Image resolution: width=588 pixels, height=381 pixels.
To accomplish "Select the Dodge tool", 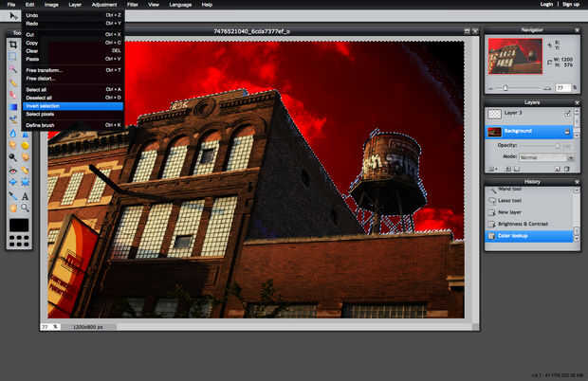I will [13, 157].
